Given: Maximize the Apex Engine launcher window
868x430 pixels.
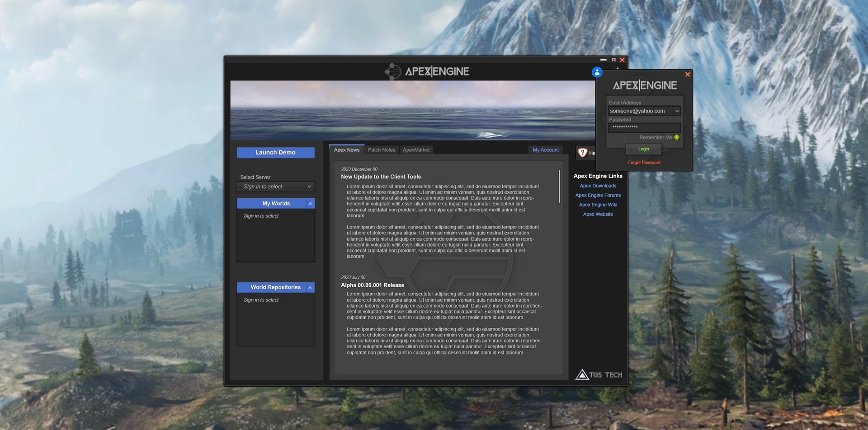Looking at the screenshot, I should click(613, 60).
